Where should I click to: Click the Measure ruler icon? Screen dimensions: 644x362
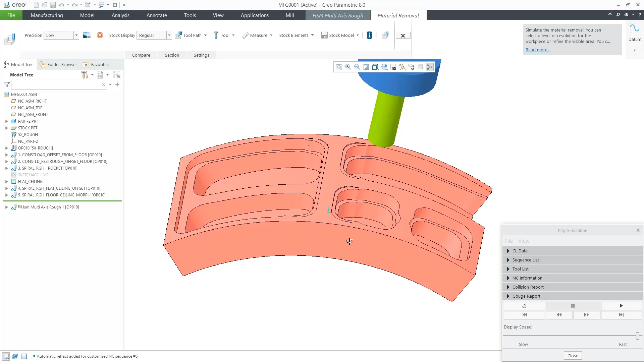245,35
